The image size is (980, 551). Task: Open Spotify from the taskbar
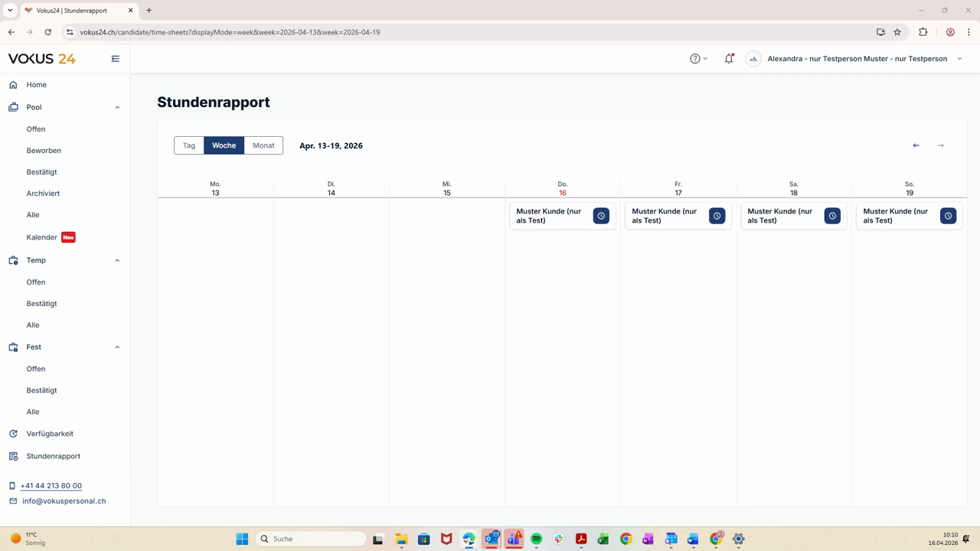(536, 539)
